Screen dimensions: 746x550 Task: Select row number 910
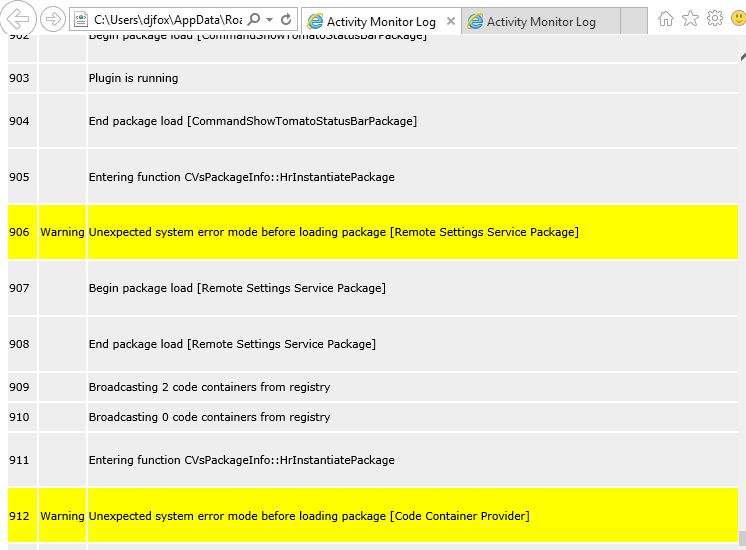click(19, 417)
